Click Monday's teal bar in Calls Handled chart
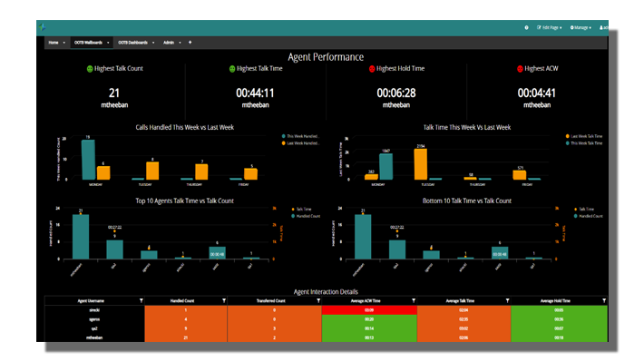 [x=88, y=160]
